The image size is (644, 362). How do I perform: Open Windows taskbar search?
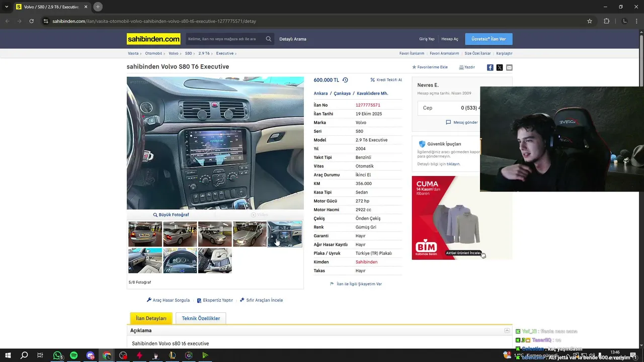coord(24,355)
